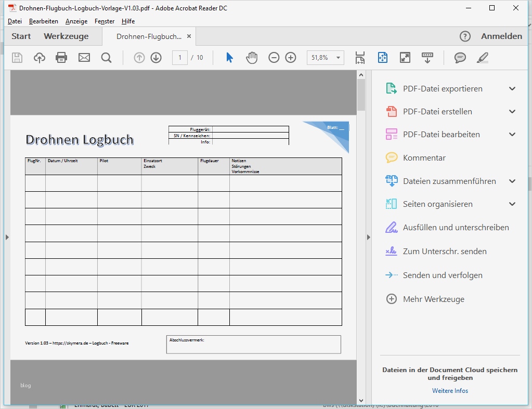Close the Drohnen-Flugbuch document tab
Viewport: 532px width, 409px height.
point(189,36)
